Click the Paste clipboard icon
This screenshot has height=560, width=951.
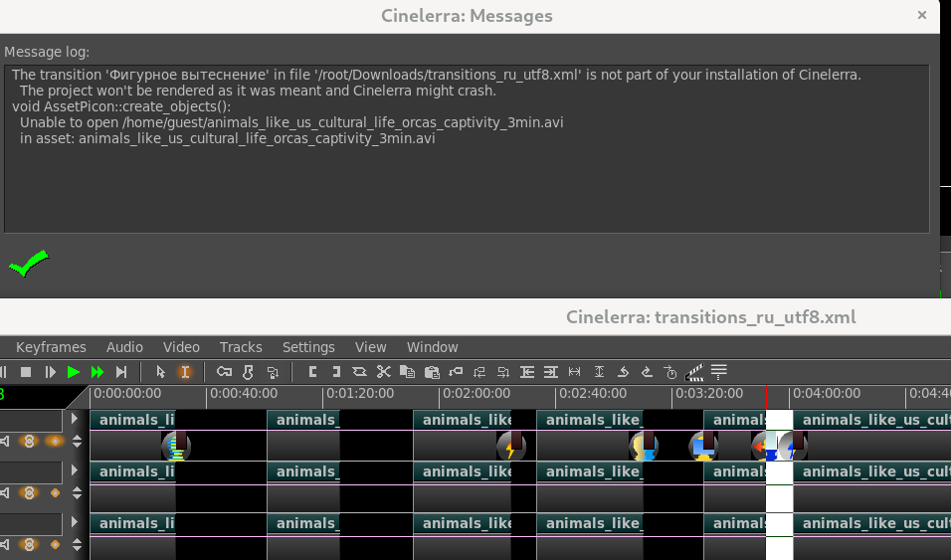432,372
